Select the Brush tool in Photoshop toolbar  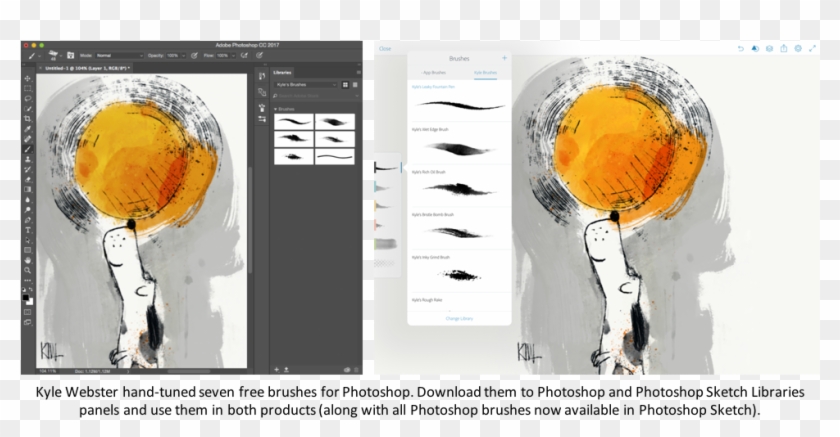click(27, 149)
